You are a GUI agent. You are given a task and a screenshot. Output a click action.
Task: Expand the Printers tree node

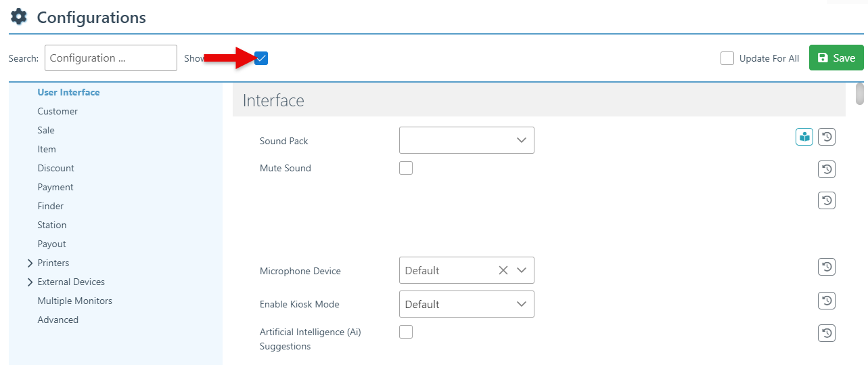click(30, 263)
